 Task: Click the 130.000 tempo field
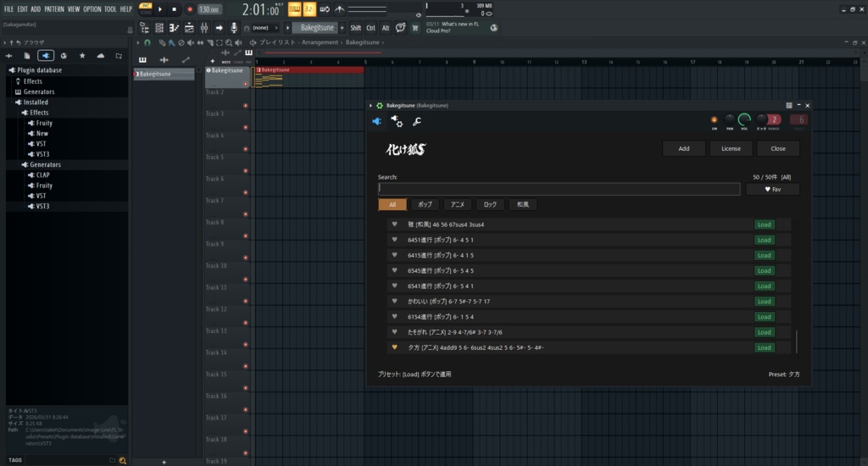click(209, 9)
